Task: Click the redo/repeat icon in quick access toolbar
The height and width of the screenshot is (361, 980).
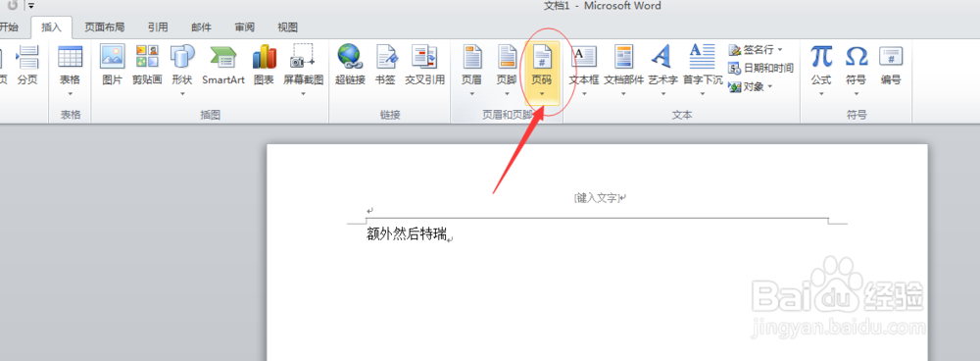Action: (13, 6)
